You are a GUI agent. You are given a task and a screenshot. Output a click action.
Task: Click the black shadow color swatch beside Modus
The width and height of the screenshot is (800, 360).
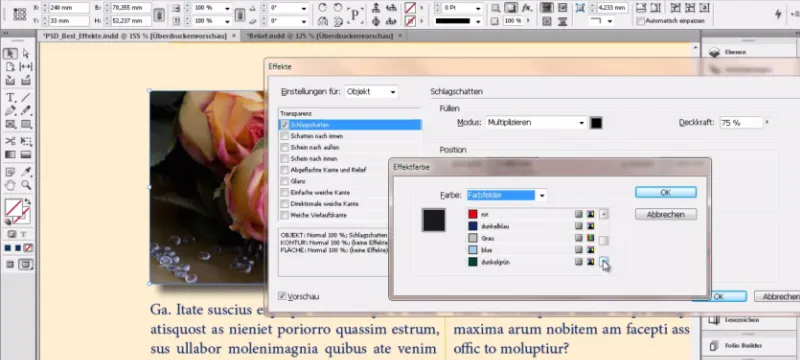coord(596,123)
